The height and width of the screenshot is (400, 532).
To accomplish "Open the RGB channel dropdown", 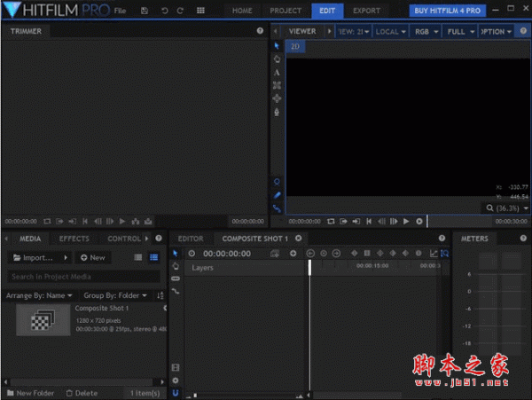I will click(x=422, y=31).
